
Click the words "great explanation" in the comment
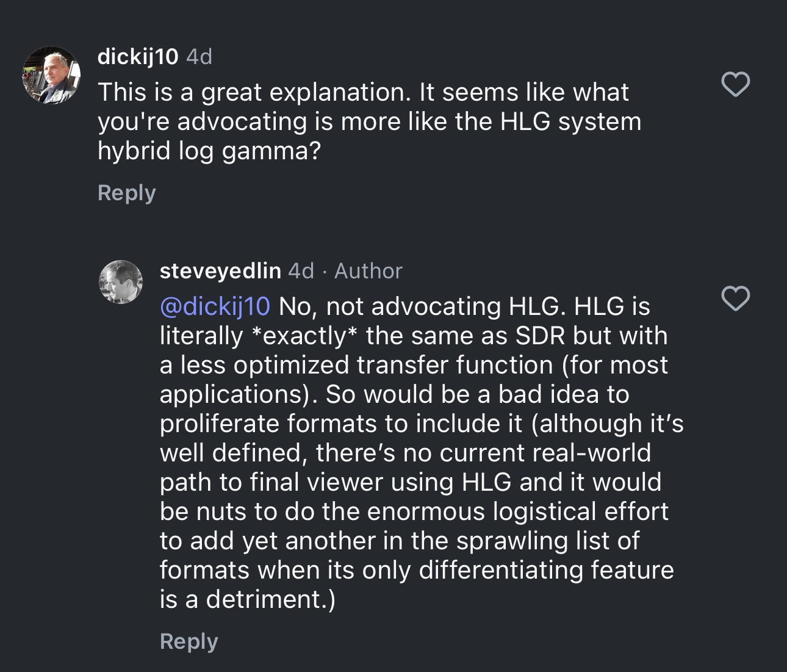[303, 92]
